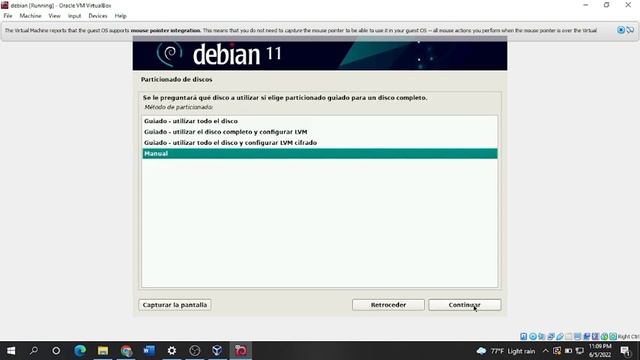The height and width of the screenshot is (360, 640).
Task: Open Windows Settings from the taskbar
Action: [x=172, y=351]
